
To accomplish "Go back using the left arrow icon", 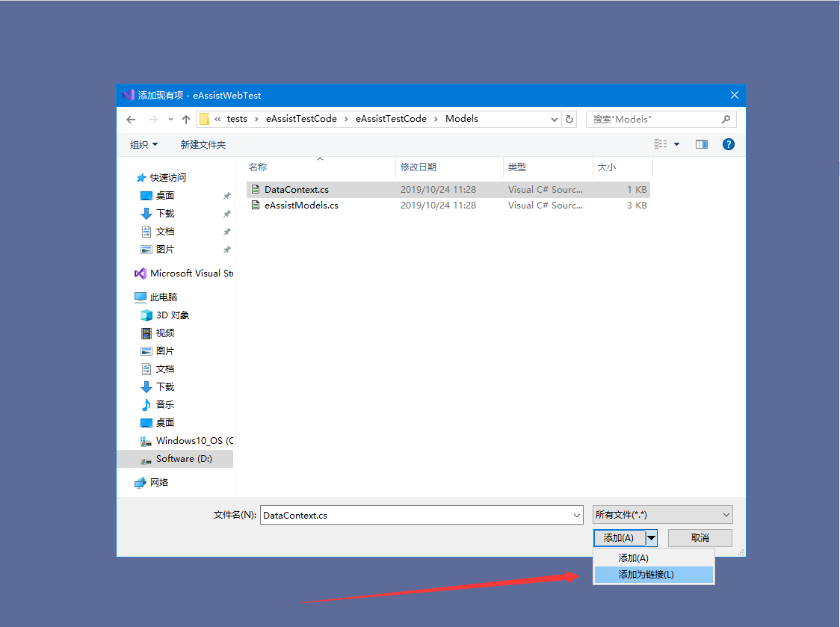I will [x=131, y=120].
